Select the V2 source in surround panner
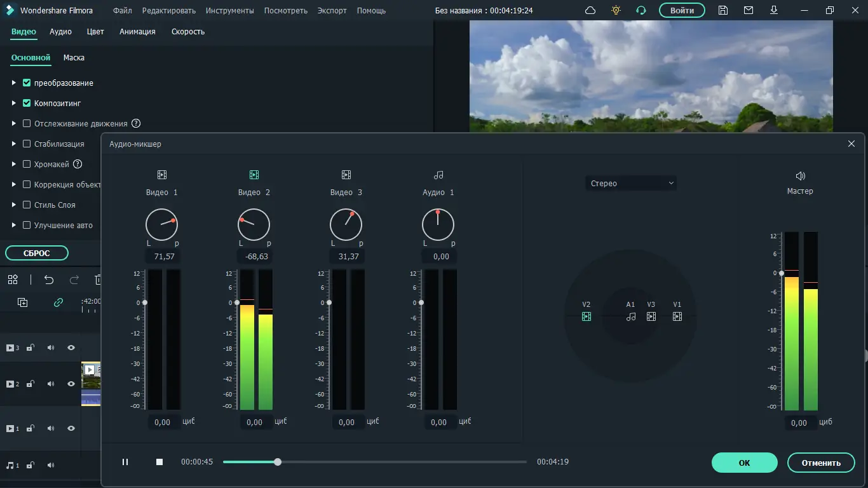This screenshot has height=488, width=868. click(x=587, y=316)
